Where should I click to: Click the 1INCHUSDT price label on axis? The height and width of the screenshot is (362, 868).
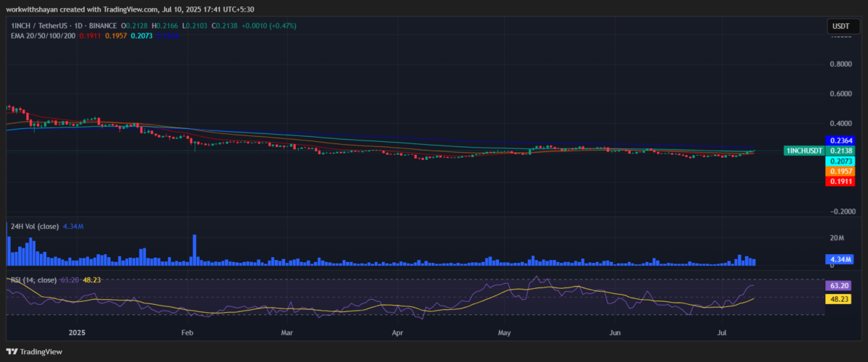(x=804, y=151)
